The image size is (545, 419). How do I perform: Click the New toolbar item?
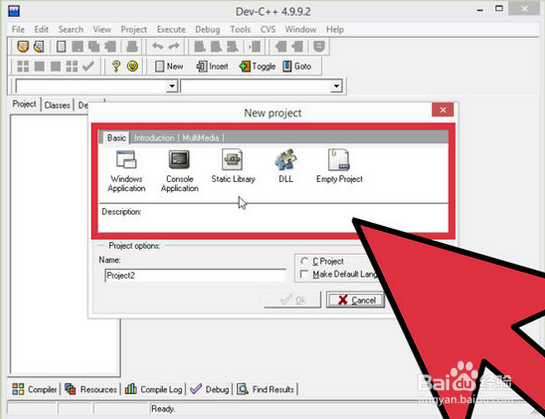click(169, 66)
